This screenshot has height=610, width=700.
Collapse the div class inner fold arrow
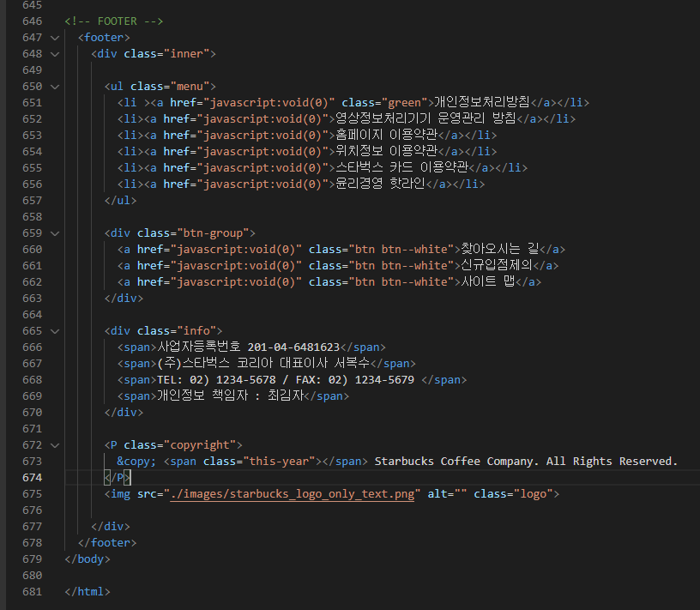(x=55, y=54)
